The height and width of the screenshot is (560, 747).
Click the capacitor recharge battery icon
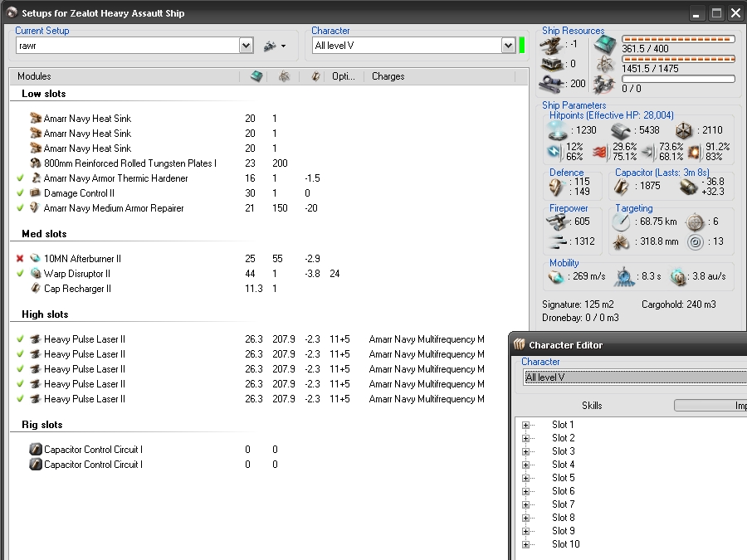coord(687,187)
